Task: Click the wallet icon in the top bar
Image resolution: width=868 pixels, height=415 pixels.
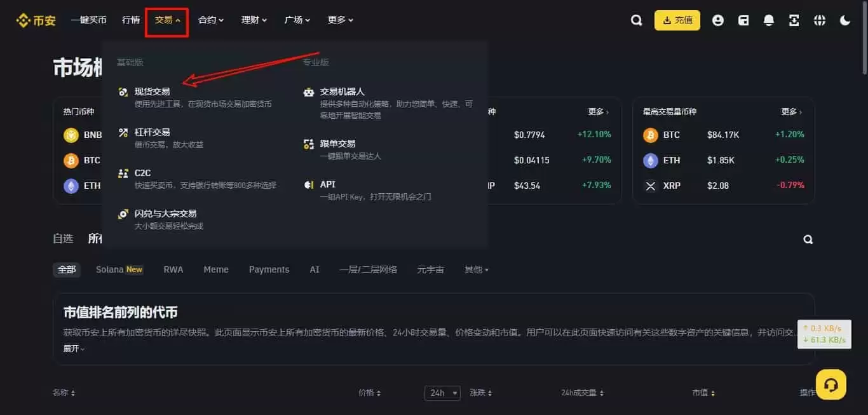Action: [743, 20]
